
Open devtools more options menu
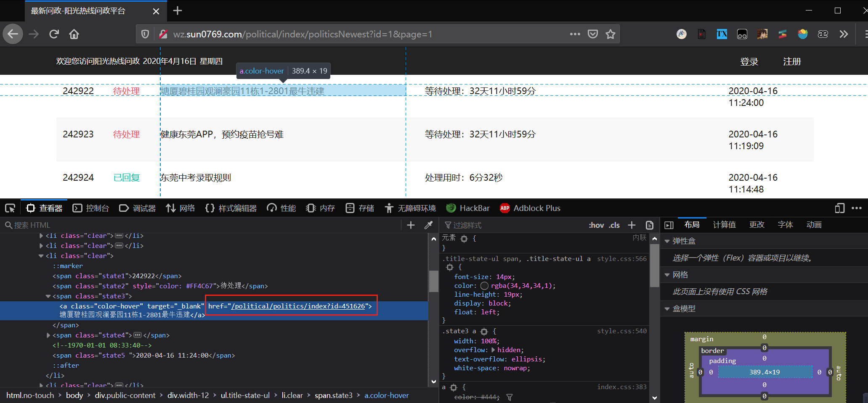tap(857, 208)
